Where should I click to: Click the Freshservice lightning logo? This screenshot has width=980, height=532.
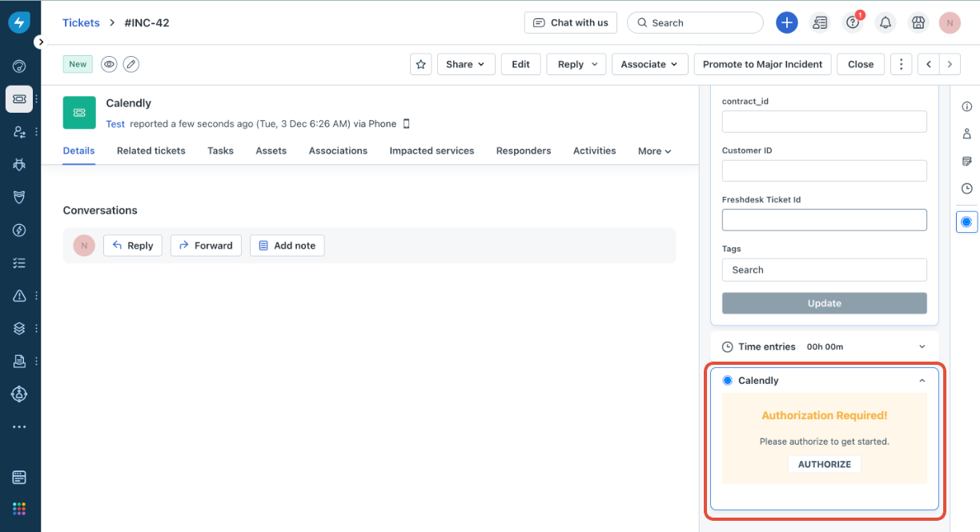[19, 22]
